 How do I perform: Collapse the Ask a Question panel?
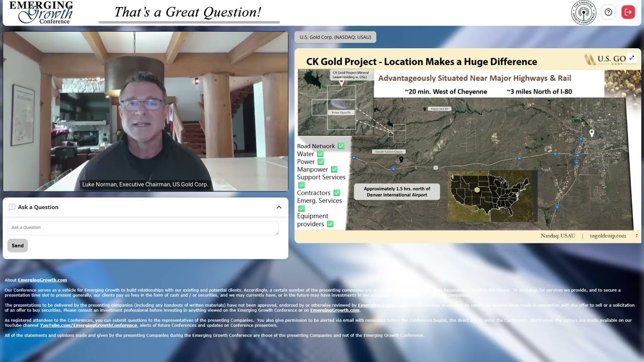pos(279,207)
